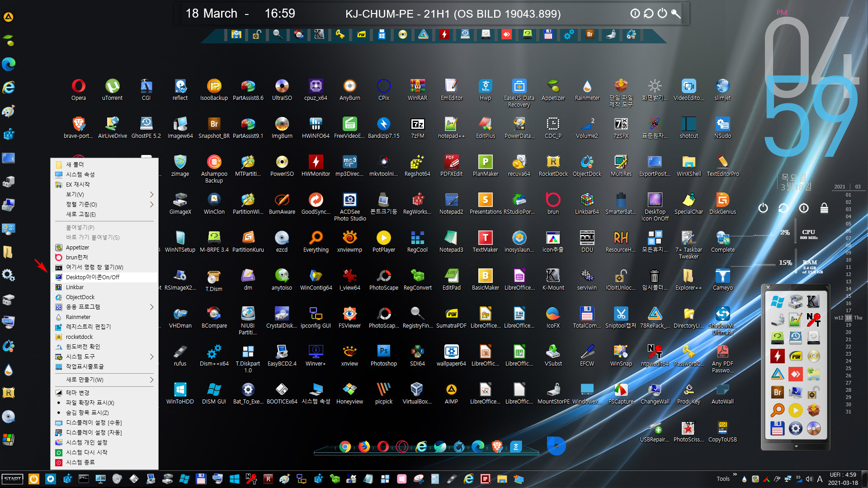The height and width of the screenshot is (488, 868).
Task: Open Honeyview image viewer icon
Action: (349, 393)
